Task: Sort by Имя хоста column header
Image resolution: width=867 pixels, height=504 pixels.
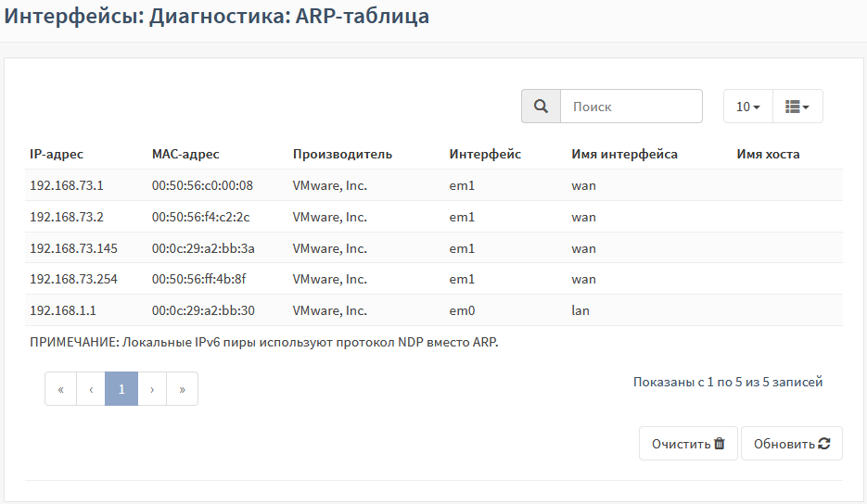Action: [x=768, y=154]
